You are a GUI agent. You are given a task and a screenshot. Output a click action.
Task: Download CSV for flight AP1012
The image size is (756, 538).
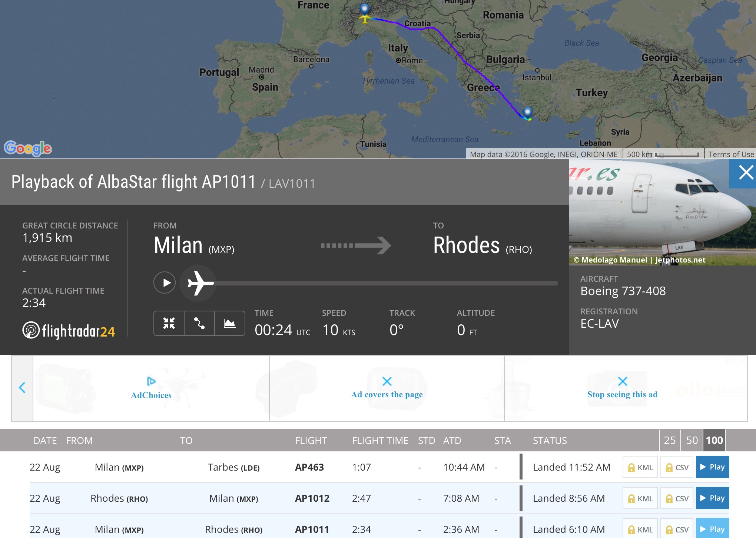point(677,498)
